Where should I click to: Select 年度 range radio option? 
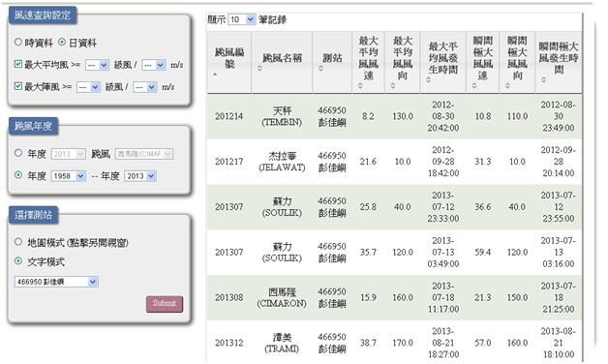click(x=18, y=175)
